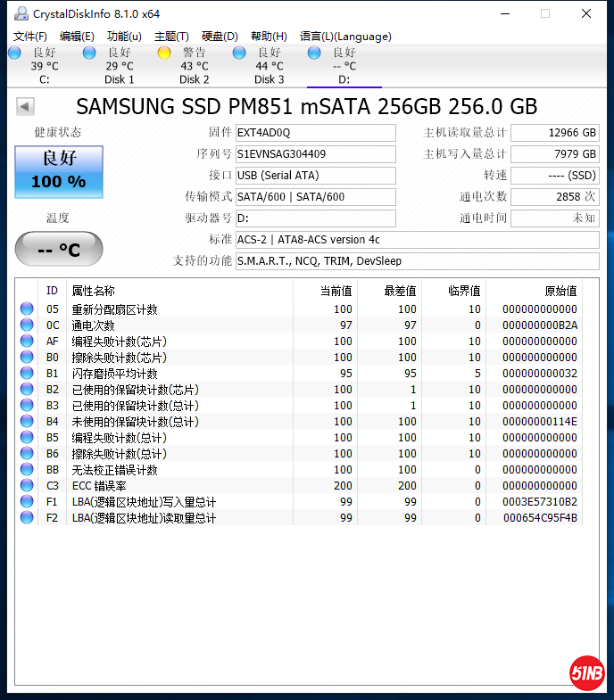Viewport: 614px width, 700px height.
Task: Click status orb for attribute B4
Action: [x=27, y=421]
